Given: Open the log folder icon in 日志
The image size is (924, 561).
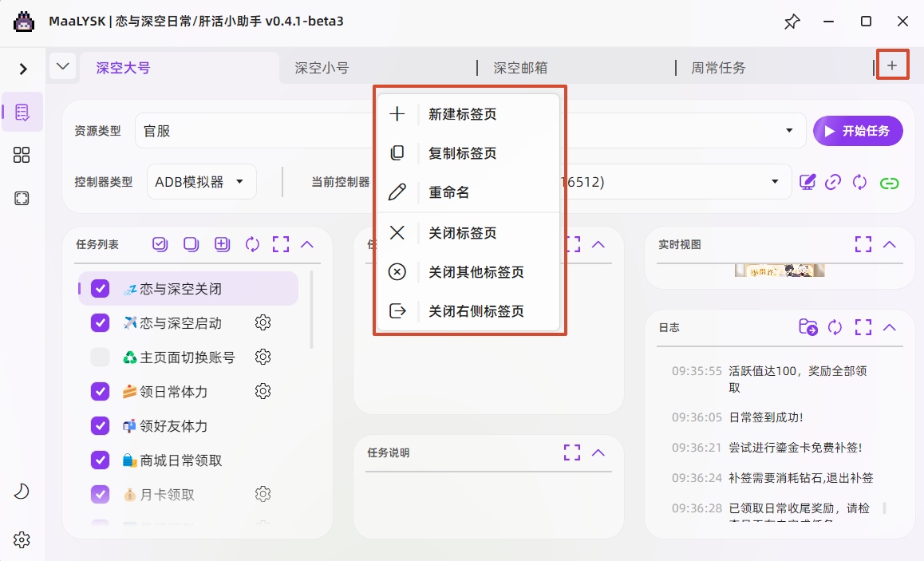Looking at the screenshot, I should tap(808, 327).
